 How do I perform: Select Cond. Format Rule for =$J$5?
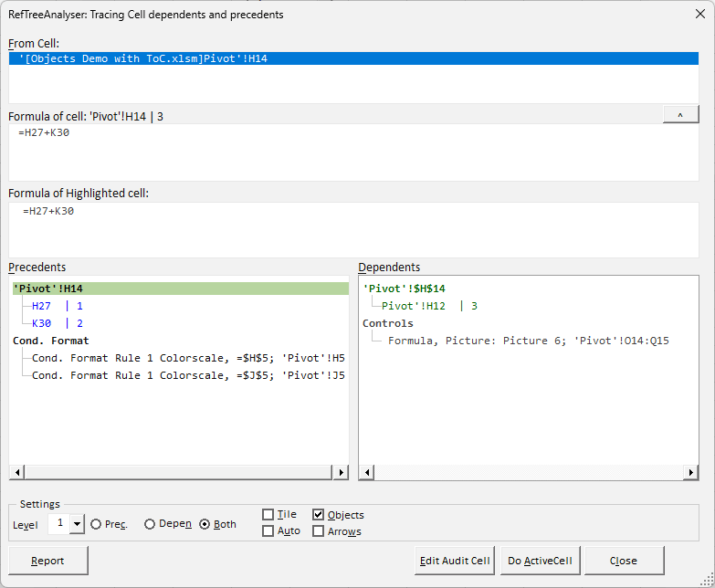click(x=188, y=375)
